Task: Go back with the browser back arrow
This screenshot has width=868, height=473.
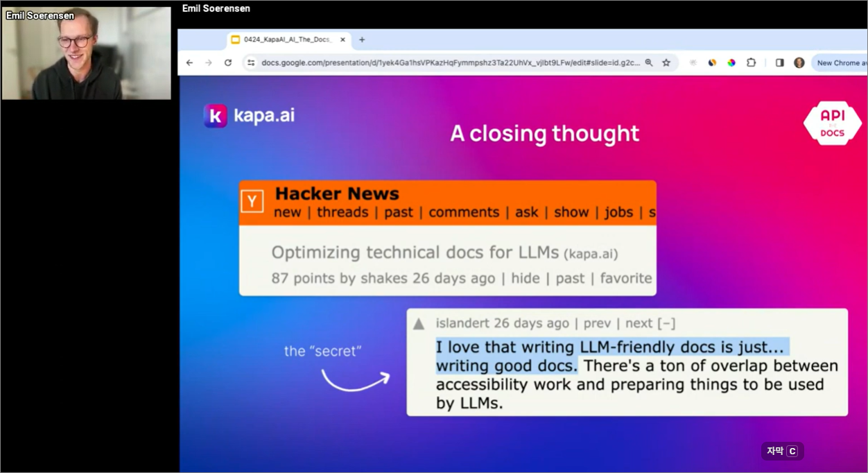Action: pos(189,62)
